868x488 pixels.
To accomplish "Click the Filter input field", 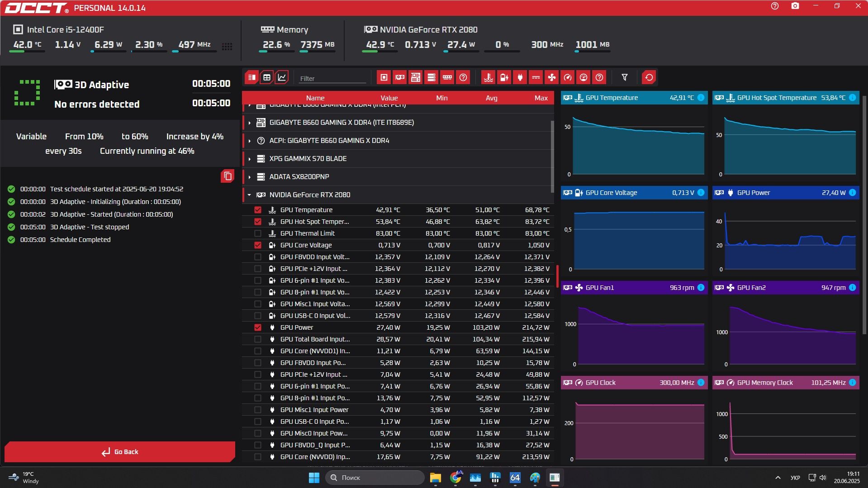I will (x=332, y=78).
